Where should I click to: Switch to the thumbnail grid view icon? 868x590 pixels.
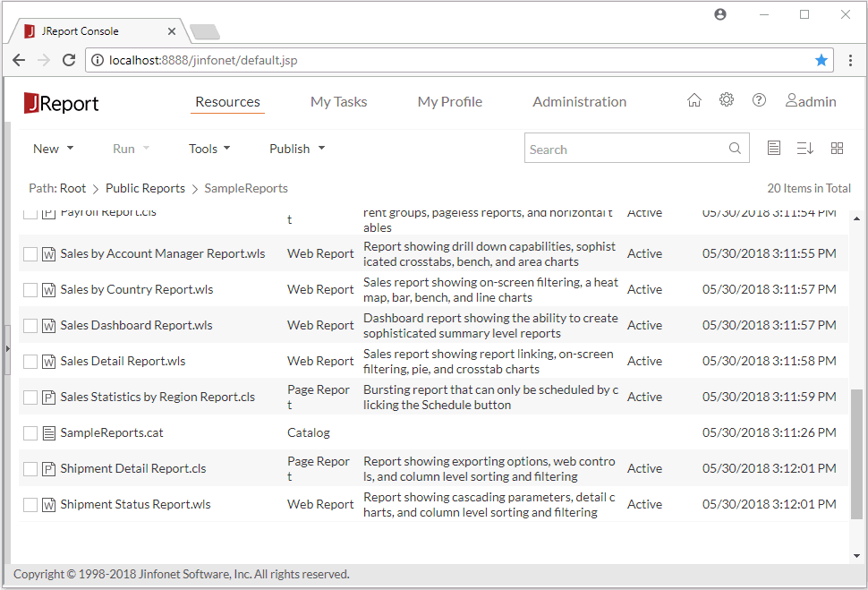click(x=837, y=148)
